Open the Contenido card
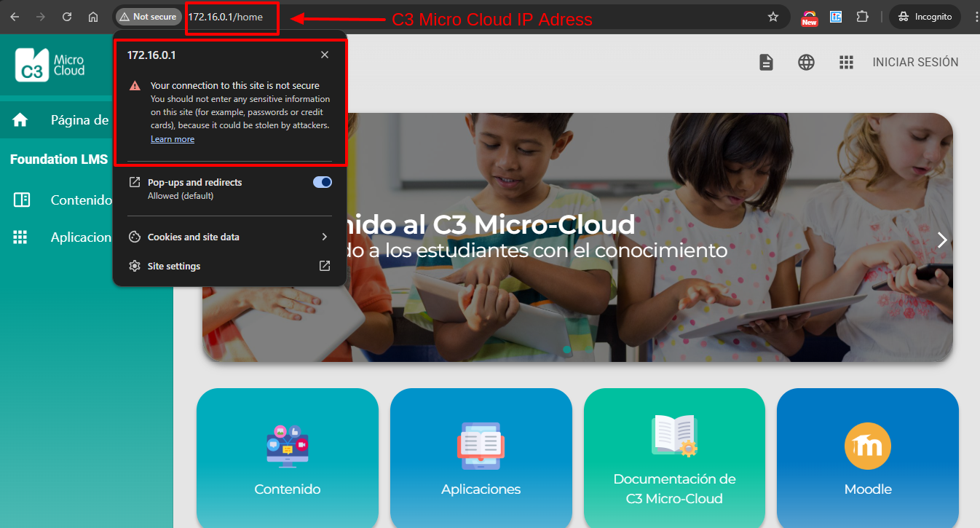The width and height of the screenshot is (980, 528). click(x=288, y=458)
